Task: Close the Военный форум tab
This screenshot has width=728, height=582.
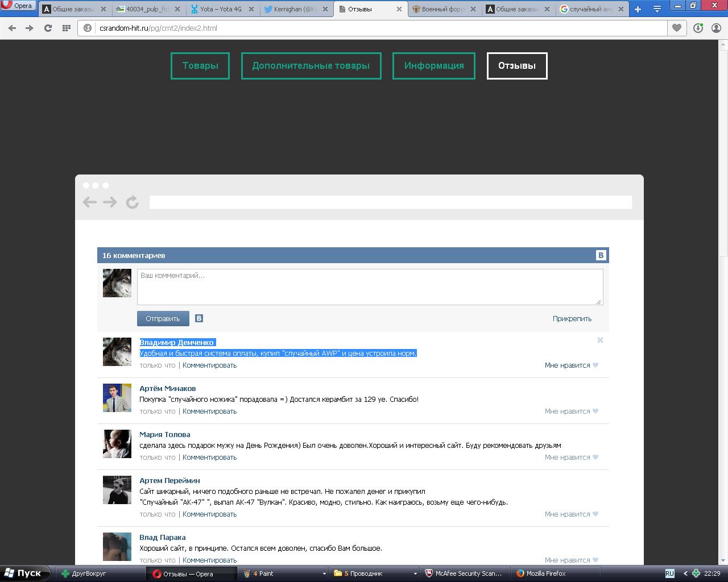Action: (x=472, y=9)
